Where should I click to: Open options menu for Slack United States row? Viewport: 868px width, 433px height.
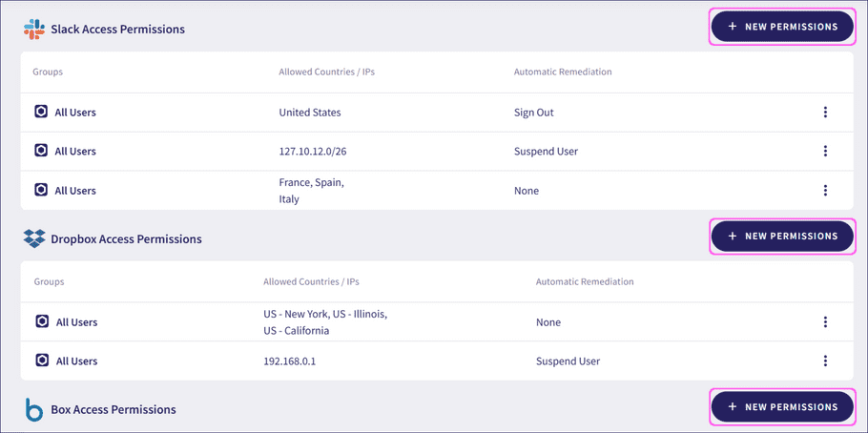click(x=825, y=113)
